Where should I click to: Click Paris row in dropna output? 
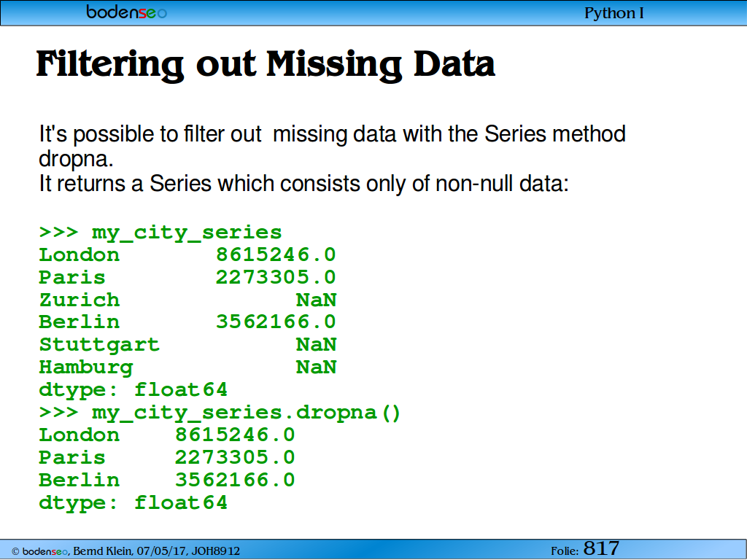[167, 458]
